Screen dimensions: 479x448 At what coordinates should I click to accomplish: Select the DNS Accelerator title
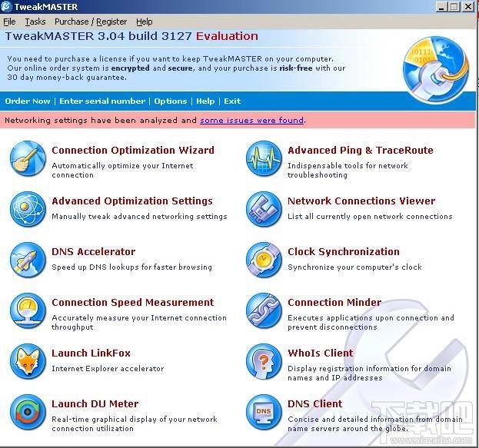(94, 251)
